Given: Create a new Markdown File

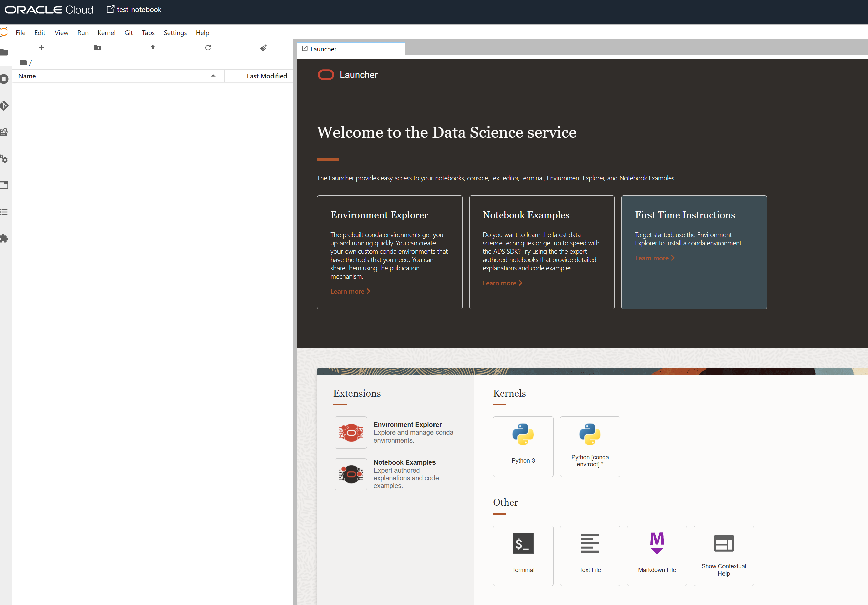Looking at the screenshot, I should coord(657,556).
